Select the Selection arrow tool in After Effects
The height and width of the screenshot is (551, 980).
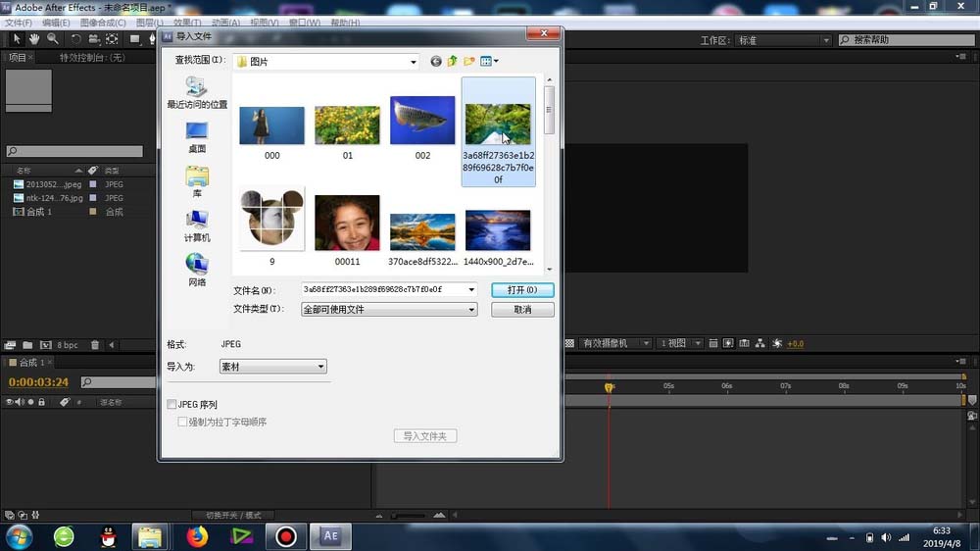point(17,39)
